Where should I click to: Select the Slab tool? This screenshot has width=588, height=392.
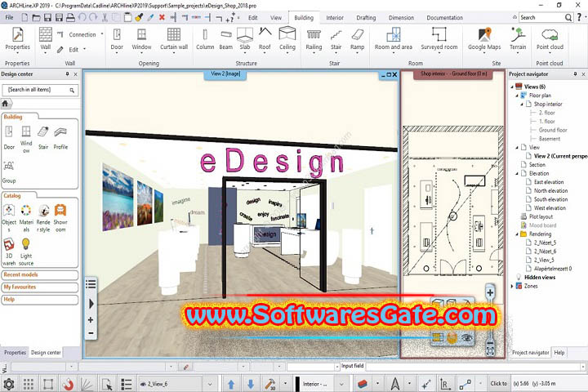tap(244, 39)
